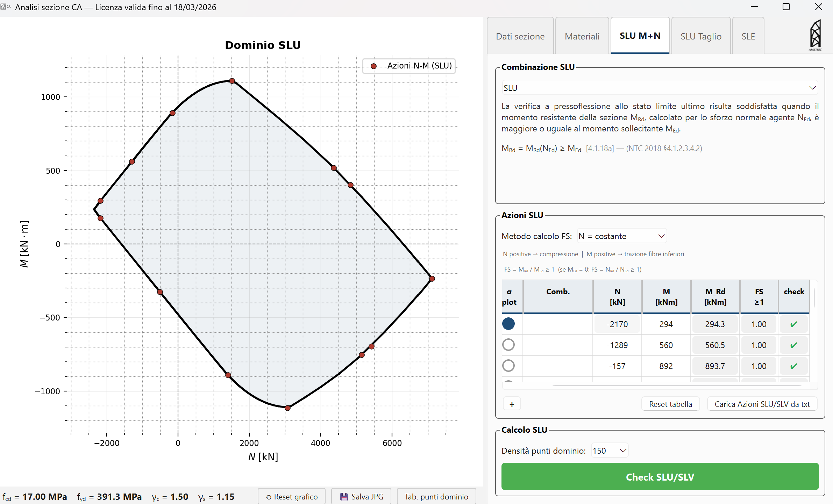
Task: Click the green checkmark in first row
Action: (793, 324)
